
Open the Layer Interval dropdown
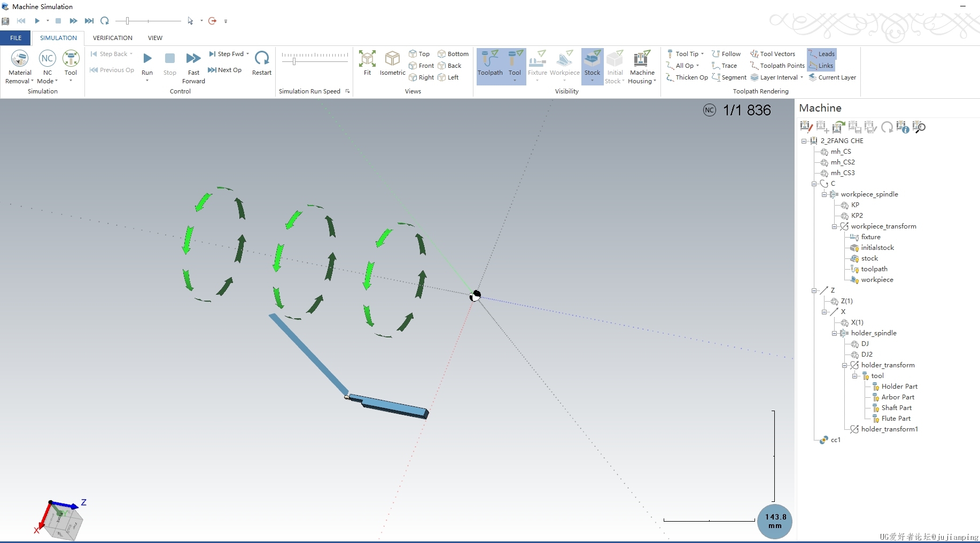point(802,77)
